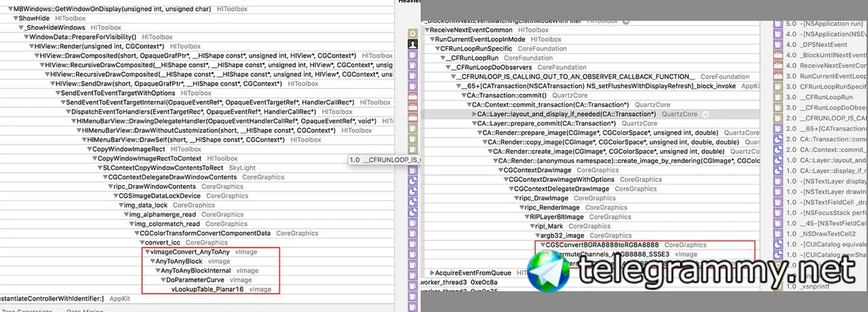The height and width of the screenshot is (312, 868).
Task: Click the icon beside 2.0 CA::Transaction::comm stack entry
Action: 778,139
